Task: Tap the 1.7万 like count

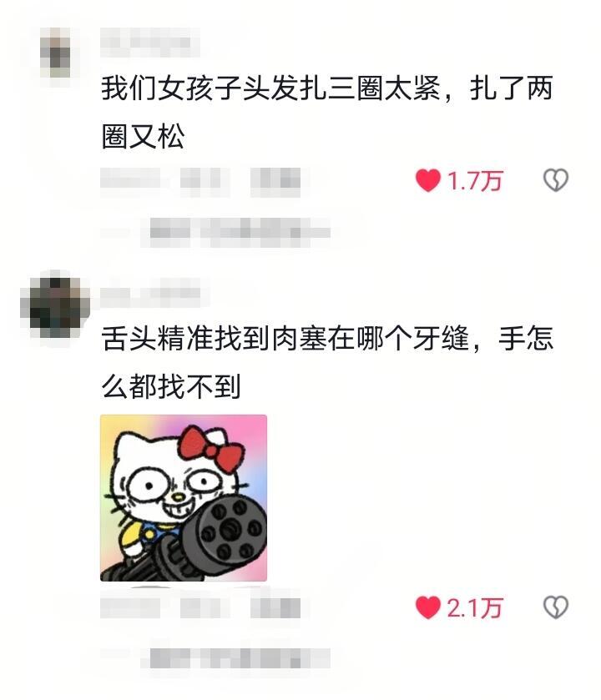Action: [475, 181]
